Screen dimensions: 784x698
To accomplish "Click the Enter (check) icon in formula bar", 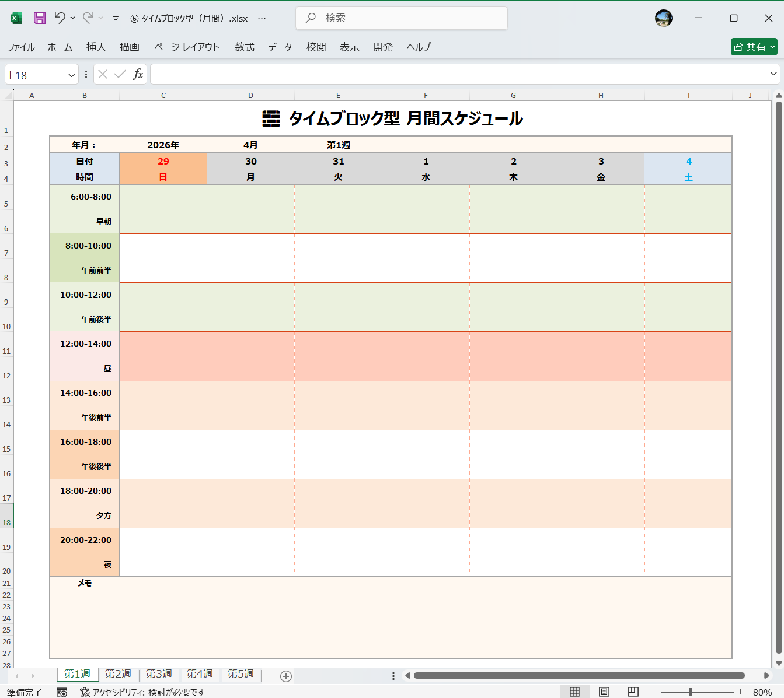I will click(x=120, y=74).
